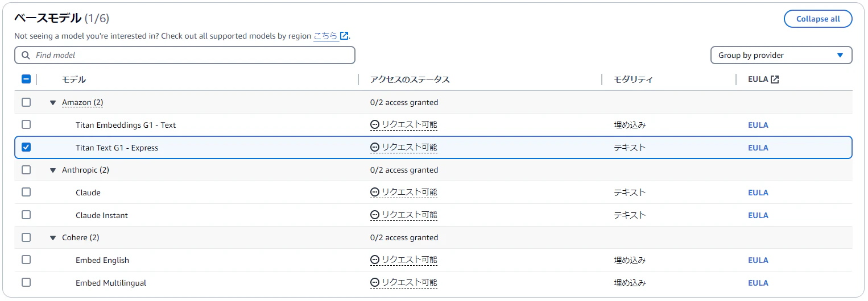Collapse the Amazon (2) provider group
Screen dimensions: 868x301
tap(53, 103)
